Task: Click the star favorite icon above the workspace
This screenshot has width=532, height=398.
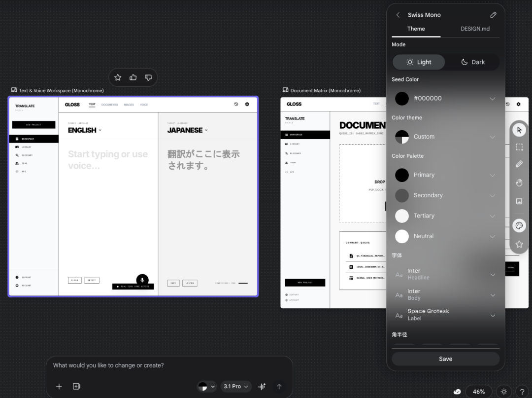Action: (x=118, y=77)
